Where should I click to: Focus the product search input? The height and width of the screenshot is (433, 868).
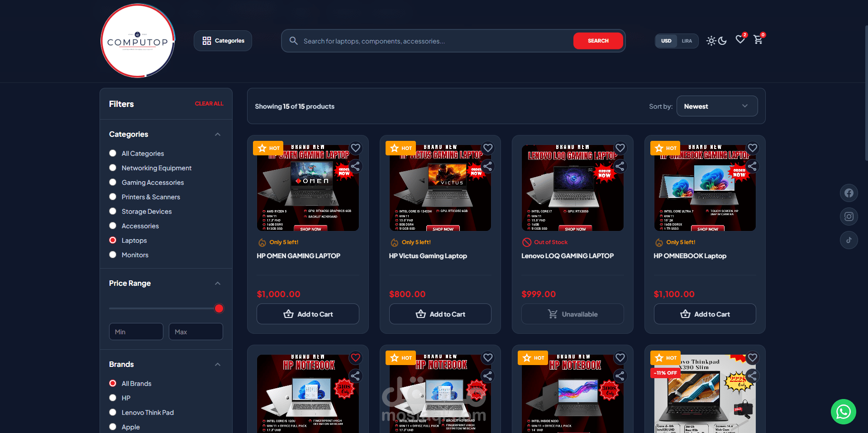point(434,41)
